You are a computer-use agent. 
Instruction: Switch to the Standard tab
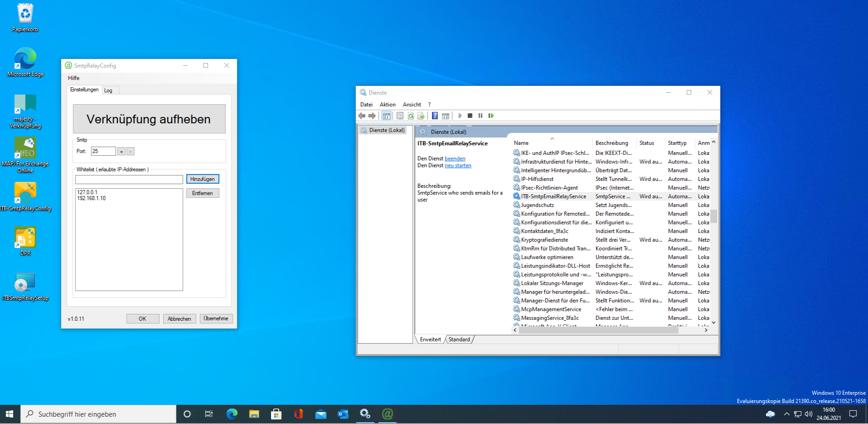click(459, 339)
